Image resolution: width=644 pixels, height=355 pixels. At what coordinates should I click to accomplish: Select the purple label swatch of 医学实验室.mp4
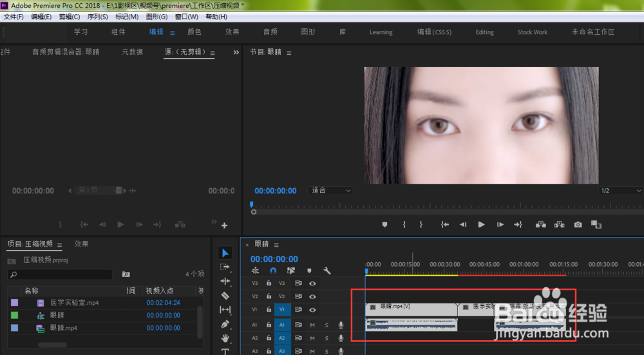click(x=14, y=302)
